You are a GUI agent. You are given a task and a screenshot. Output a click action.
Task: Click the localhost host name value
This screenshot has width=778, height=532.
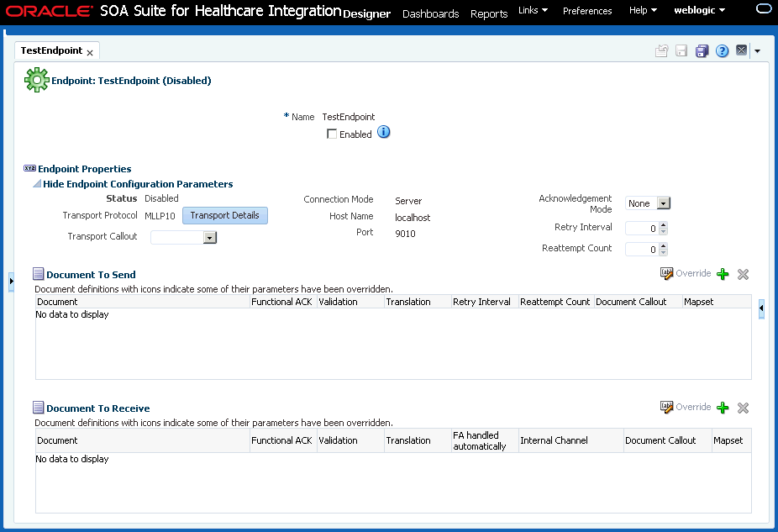point(413,218)
